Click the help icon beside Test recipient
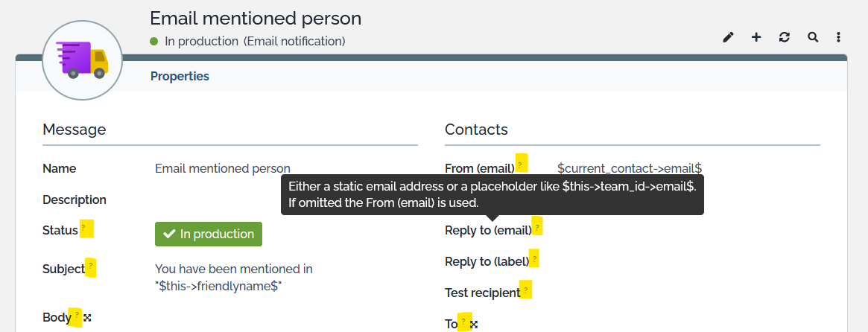Screen dimensions: 868x332 click(x=525, y=290)
